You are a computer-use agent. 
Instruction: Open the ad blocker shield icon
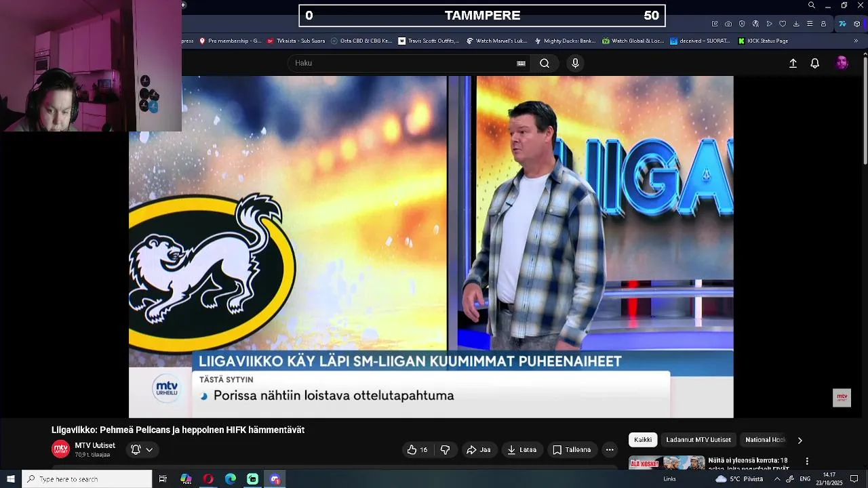(x=742, y=24)
